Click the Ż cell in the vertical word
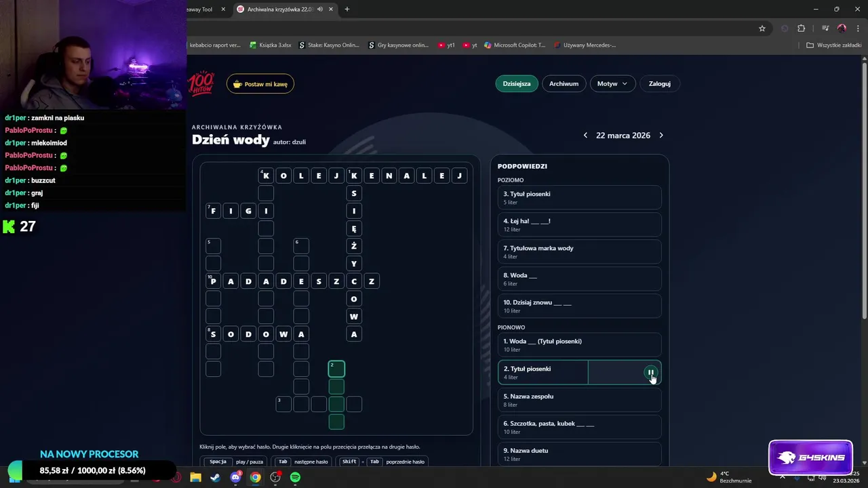 [x=354, y=246]
